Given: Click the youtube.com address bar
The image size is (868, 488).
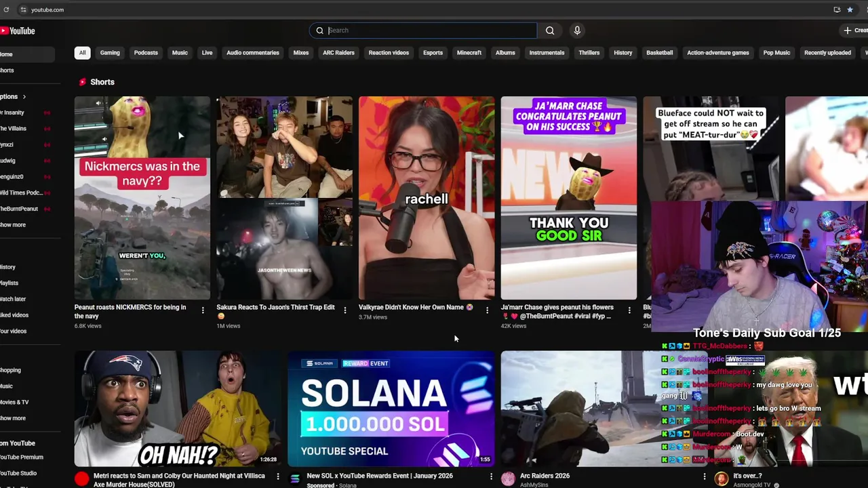Looking at the screenshot, I should [47, 9].
